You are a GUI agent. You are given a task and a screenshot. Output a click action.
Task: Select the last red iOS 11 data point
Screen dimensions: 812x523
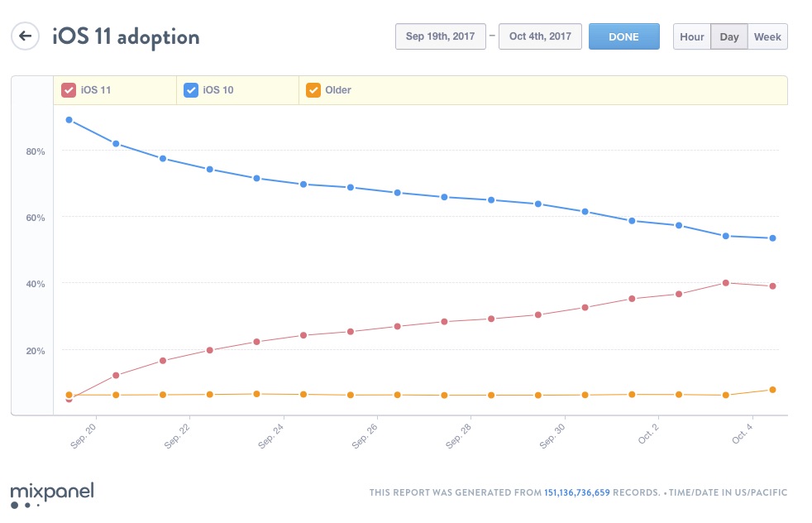point(772,286)
